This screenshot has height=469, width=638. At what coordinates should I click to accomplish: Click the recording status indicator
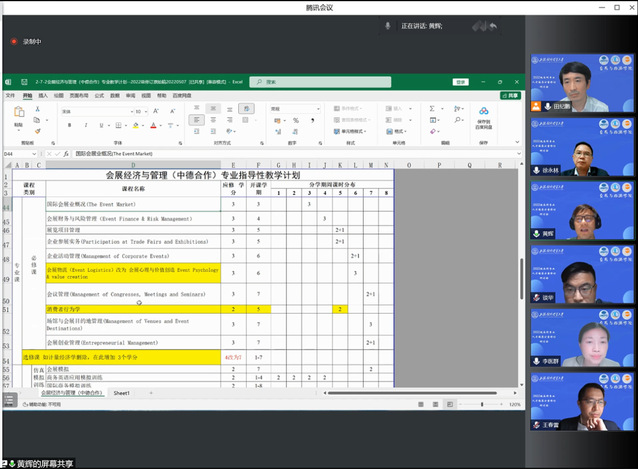(x=26, y=42)
